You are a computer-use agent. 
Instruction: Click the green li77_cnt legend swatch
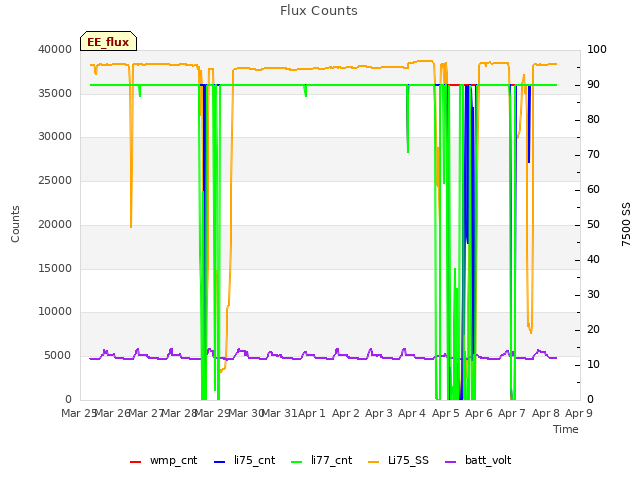[296, 462]
